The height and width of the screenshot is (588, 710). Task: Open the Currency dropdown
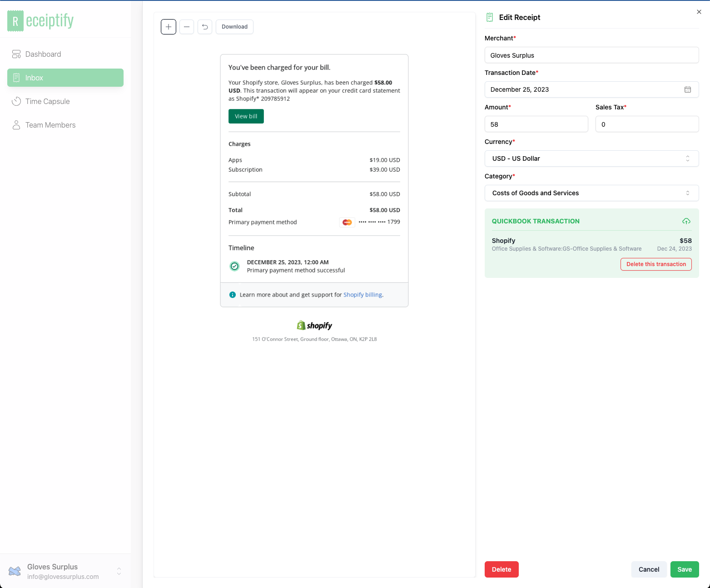point(591,158)
